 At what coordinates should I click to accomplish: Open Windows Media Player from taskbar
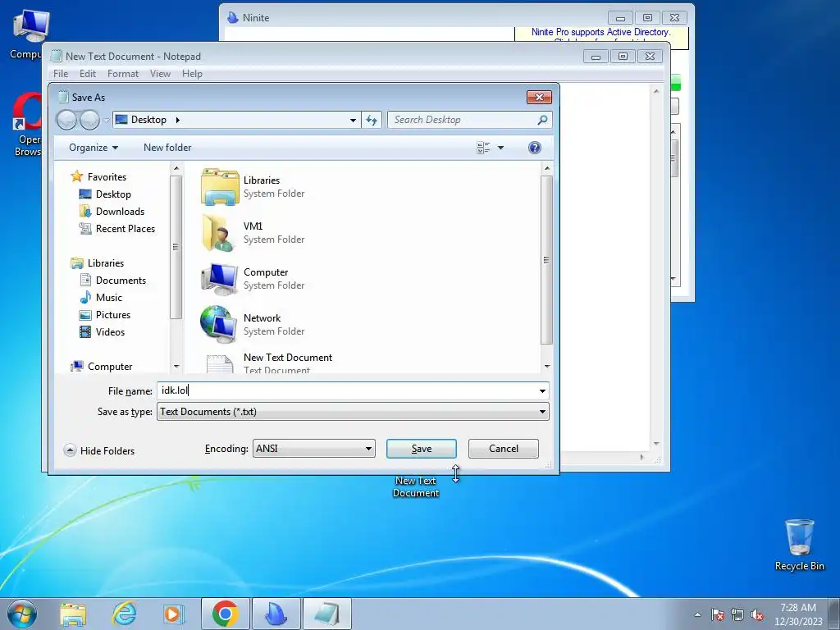coord(174,614)
